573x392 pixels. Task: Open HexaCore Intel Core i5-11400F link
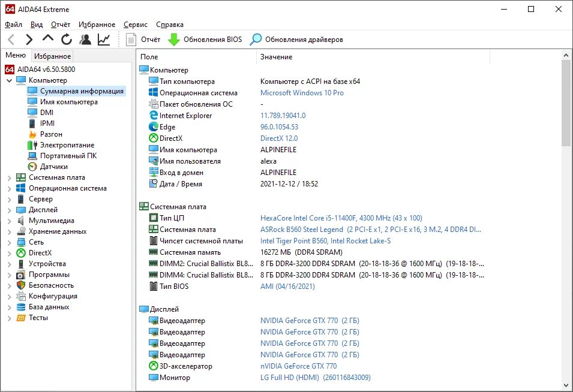341,218
